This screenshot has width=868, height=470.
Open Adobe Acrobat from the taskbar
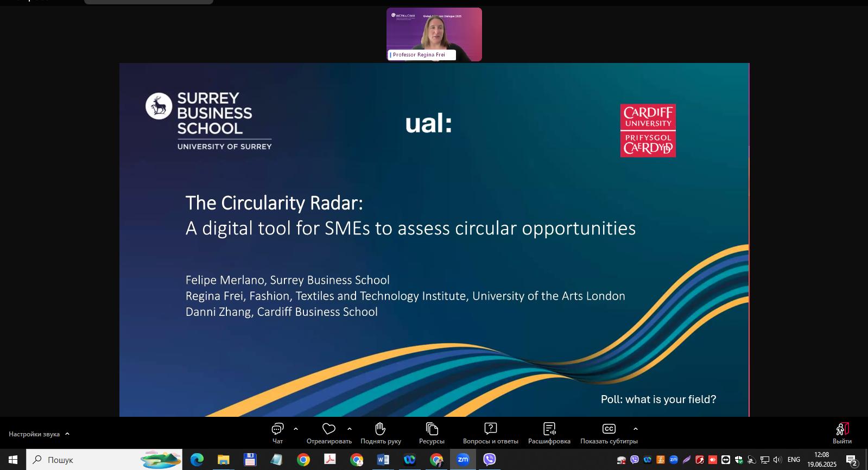pyautogui.click(x=330, y=460)
